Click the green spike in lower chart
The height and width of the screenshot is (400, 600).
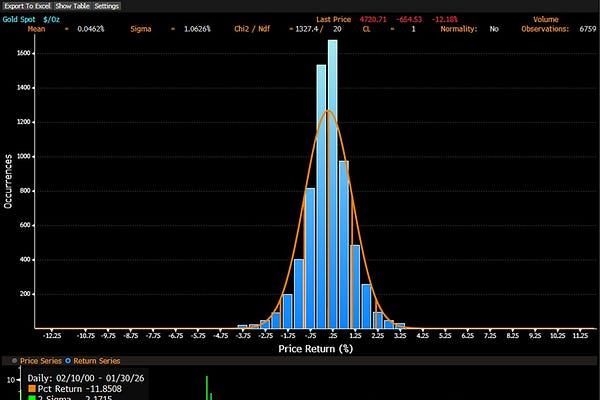click(x=207, y=388)
